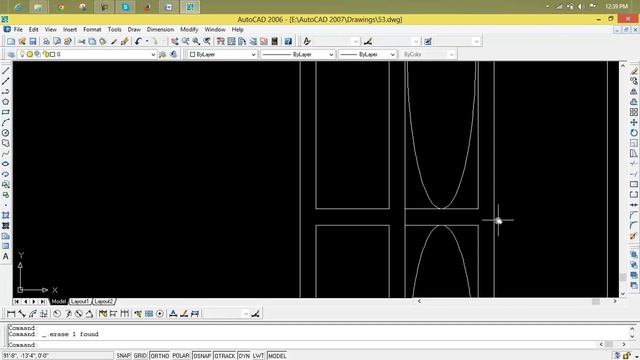The height and width of the screenshot is (360, 640).
Task: Click the Cut to clipboard icon
Action: 82,41
